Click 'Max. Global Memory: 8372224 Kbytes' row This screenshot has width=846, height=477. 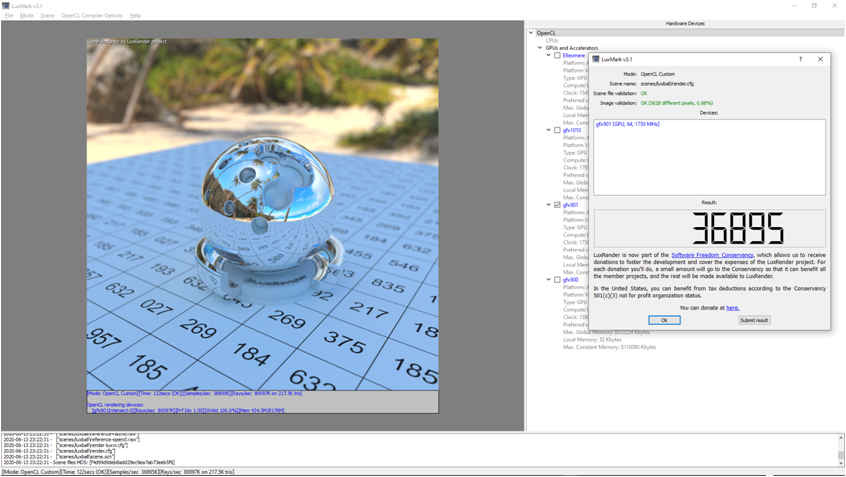(606, 332)
